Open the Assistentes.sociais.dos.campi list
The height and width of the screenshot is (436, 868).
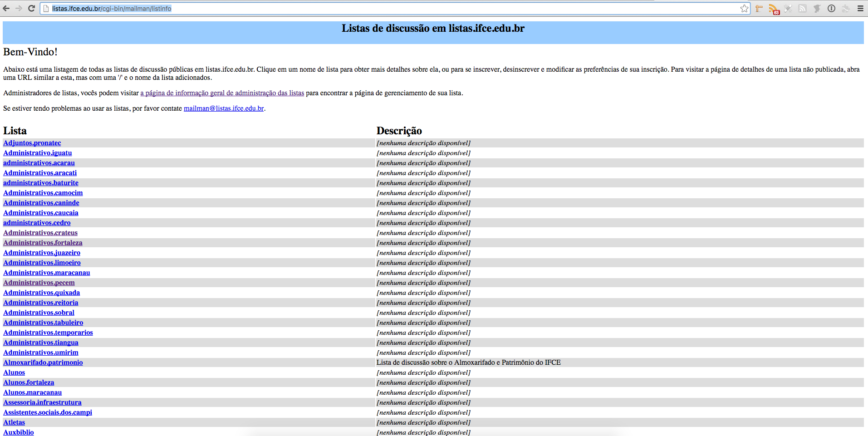[x=48, y=412]
